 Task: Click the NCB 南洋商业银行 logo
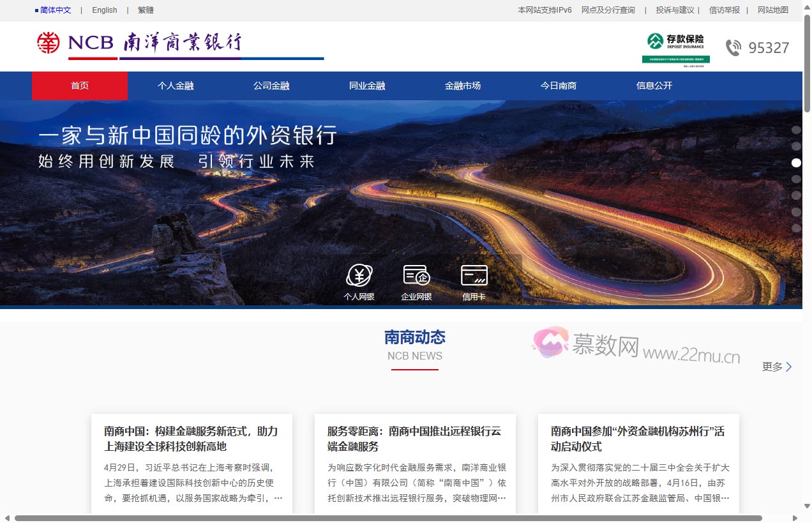click(x=140, y=43)
